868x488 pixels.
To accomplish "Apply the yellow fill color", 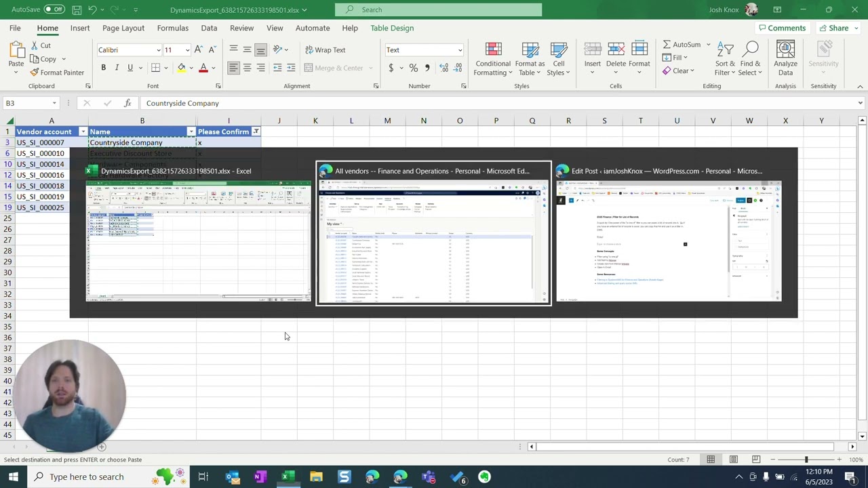I will (x=181, y=68).
